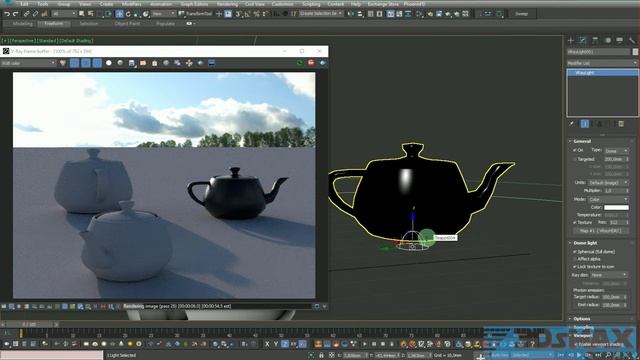Toggle the Targeted checkbox
This screenshot has width=640, height=360.
click(x=575, y=159)
